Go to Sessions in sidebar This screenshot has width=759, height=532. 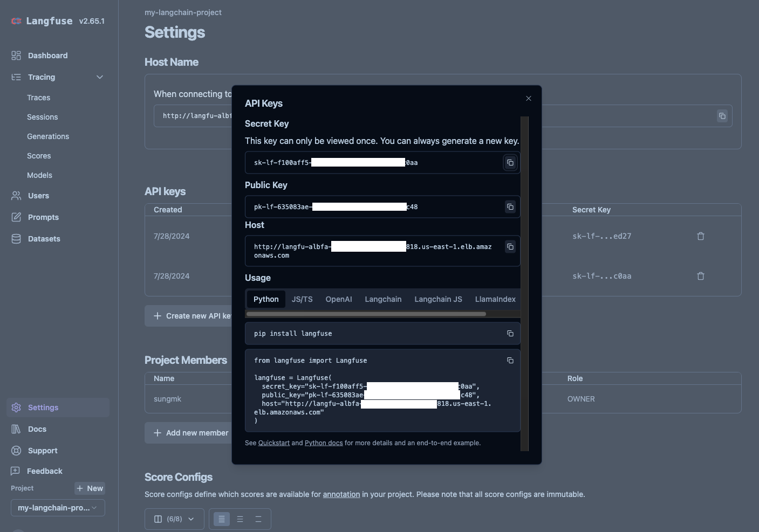pos(43,117)
